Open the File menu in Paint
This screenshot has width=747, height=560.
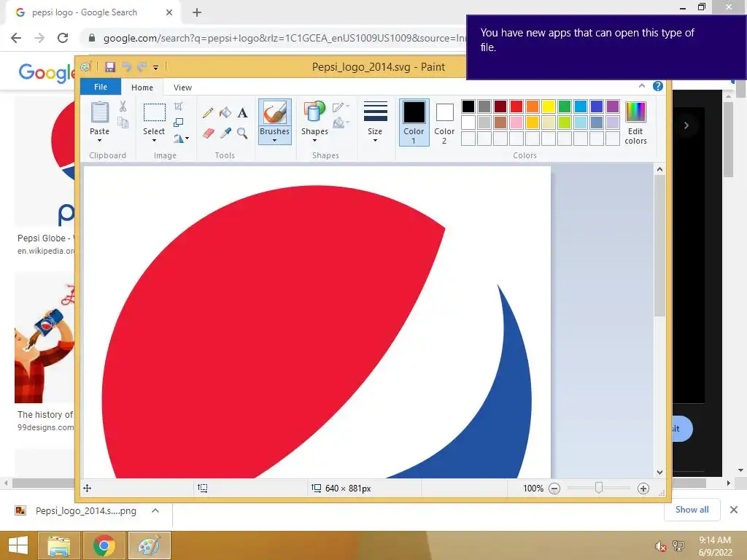coord(101,87)
